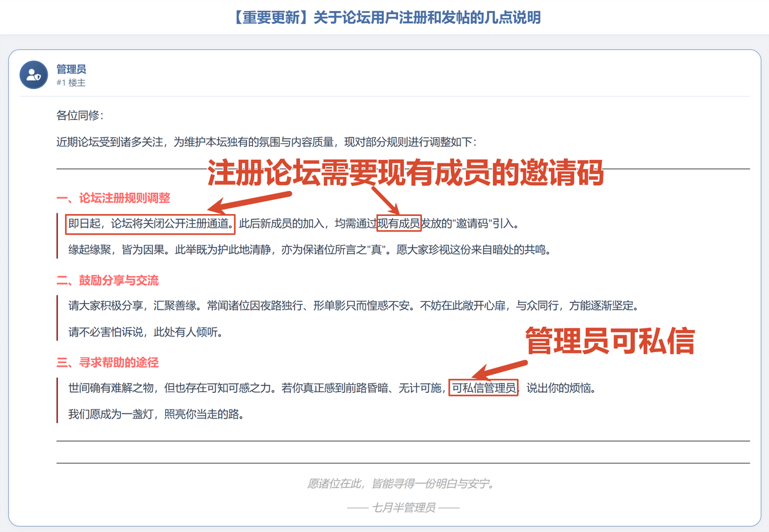Click the line starting 缘起缘聚，皆为因果
This screenshot has height=532, width=769.
point(311,250)
